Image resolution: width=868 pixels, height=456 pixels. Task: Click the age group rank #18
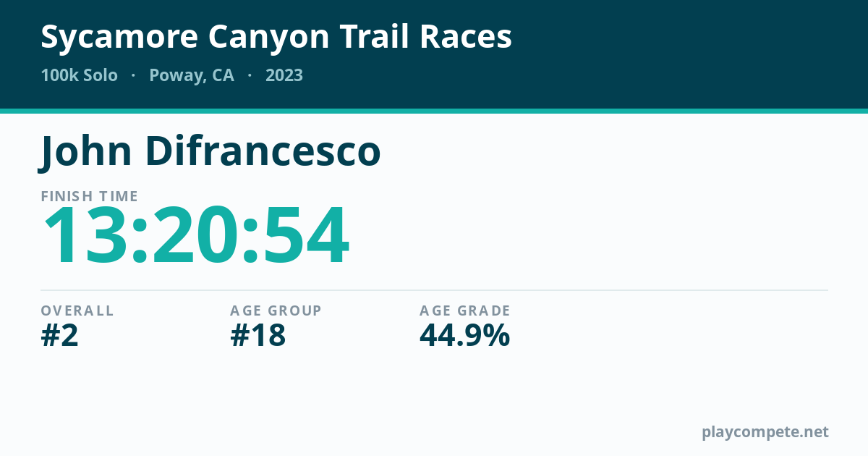258,336
